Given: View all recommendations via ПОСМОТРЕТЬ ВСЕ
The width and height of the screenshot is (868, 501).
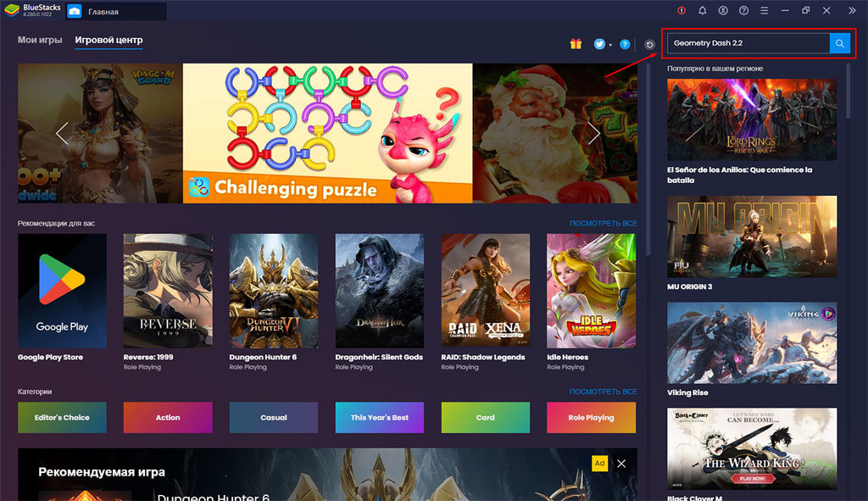Looking at the screenshot, I should (x=603, y=223).
